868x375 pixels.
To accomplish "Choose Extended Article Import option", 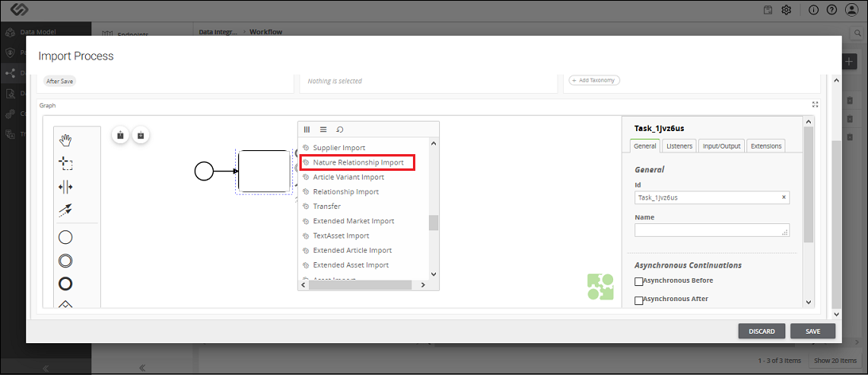I will pyautogui.click(x=352, y=250).
